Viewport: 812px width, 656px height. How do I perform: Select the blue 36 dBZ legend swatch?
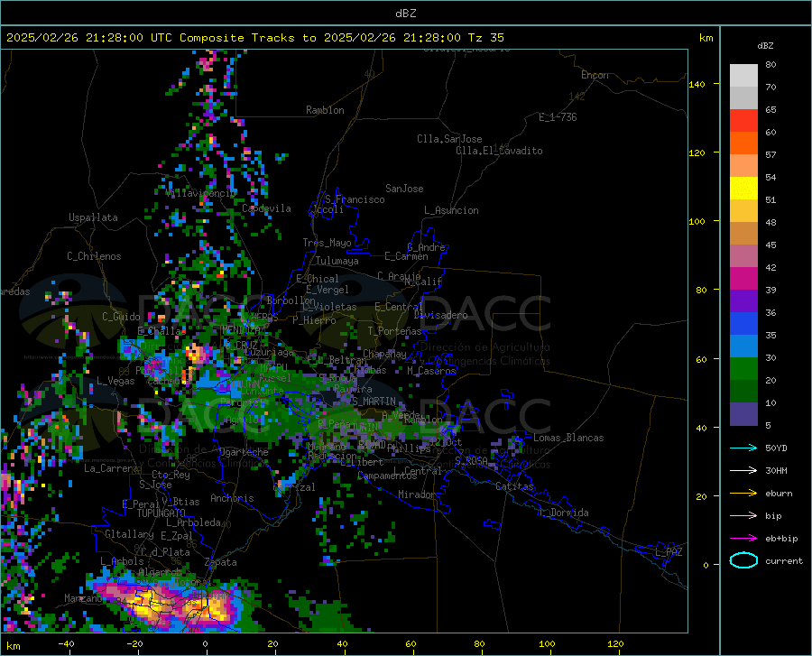(743, 324)
